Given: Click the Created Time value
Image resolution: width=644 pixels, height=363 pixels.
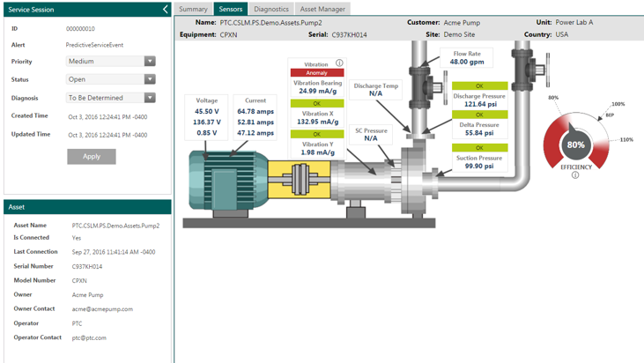Looking at the screenshot, I should point(107,117).
